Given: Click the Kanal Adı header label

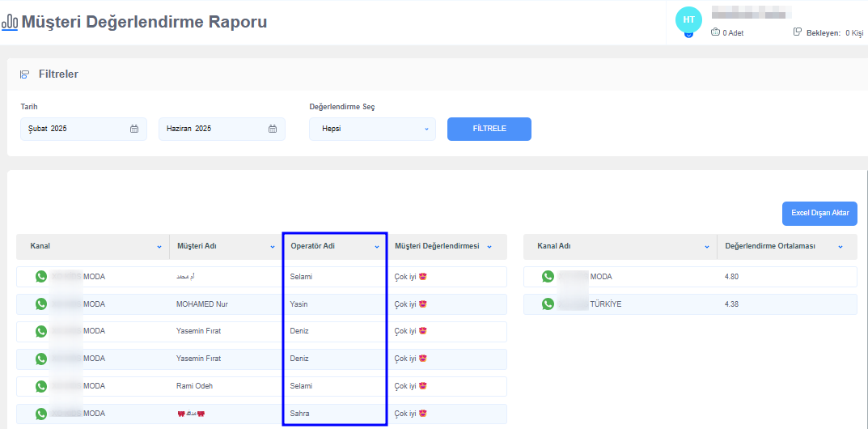Looking at the screenshot, I should click(554, 247).
